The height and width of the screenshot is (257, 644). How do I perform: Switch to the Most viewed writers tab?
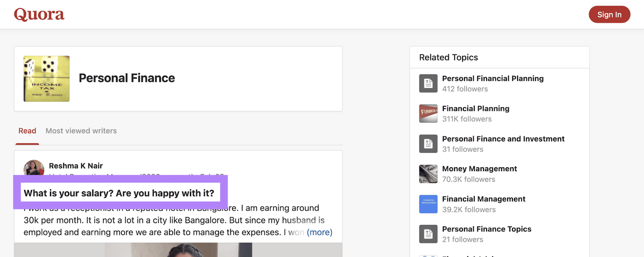[x=81, y=131]
